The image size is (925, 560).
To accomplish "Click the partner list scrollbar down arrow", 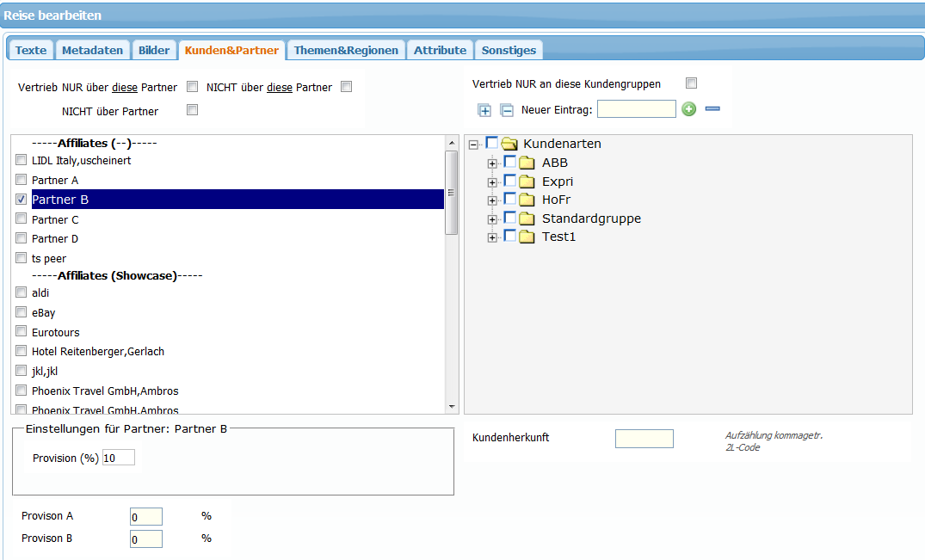I will [x=453, y=406].
